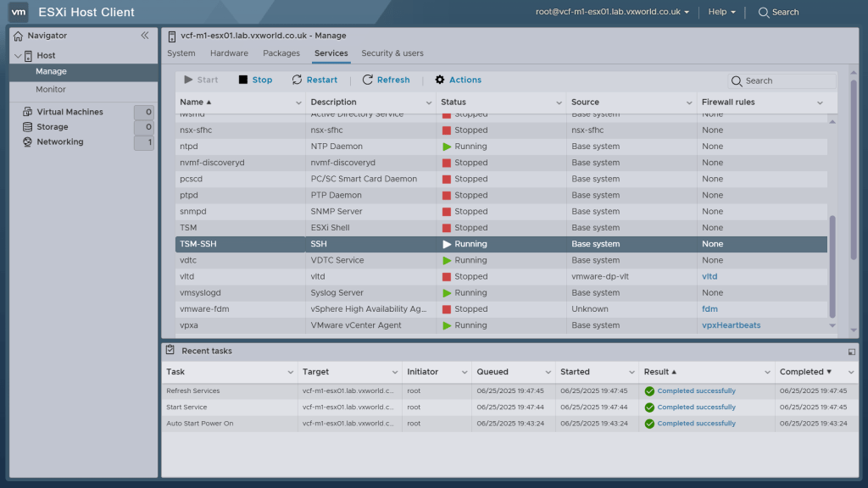
Task: Switch to the Packages tab
Action: click(x=281, y=53)
